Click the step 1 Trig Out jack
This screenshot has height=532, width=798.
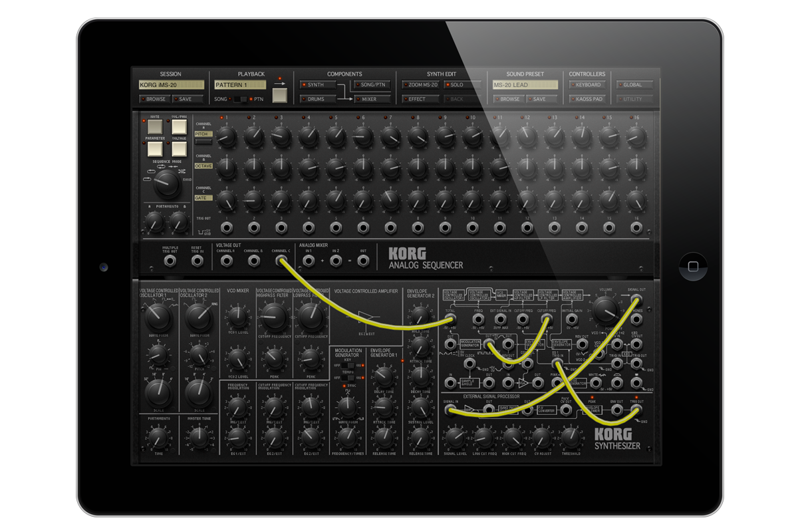(227, 228)
